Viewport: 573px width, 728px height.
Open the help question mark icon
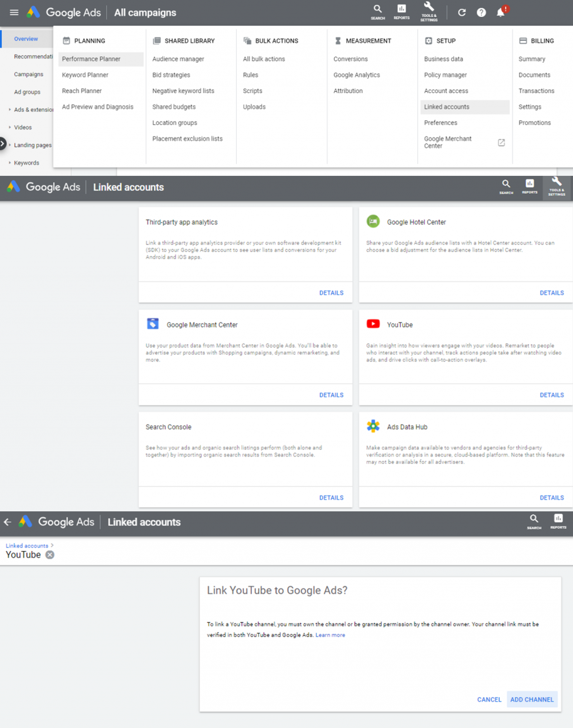pyautogui.click(x=481, y=13)
